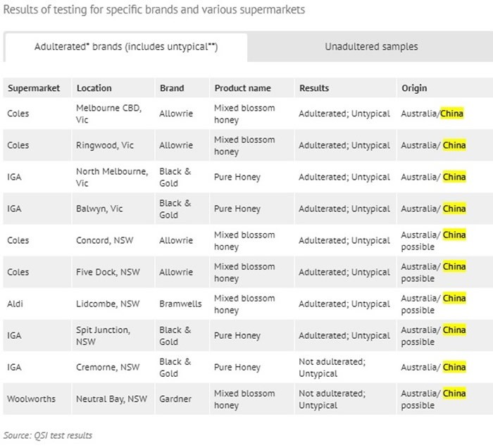
Task: Click the Source: QSI test results caption
Action: pos(48,435)
